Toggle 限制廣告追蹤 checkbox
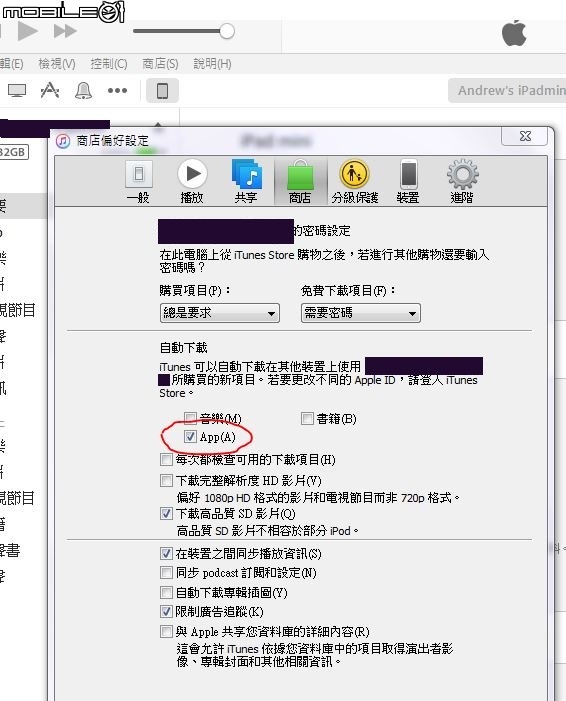The height and width of the screenshot is (701, 566). coord(166,611)
